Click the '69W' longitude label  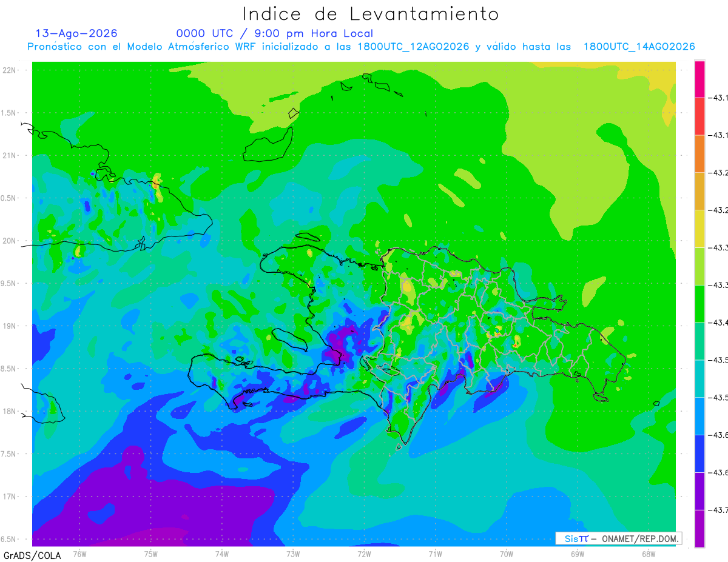tap(578, 554)
